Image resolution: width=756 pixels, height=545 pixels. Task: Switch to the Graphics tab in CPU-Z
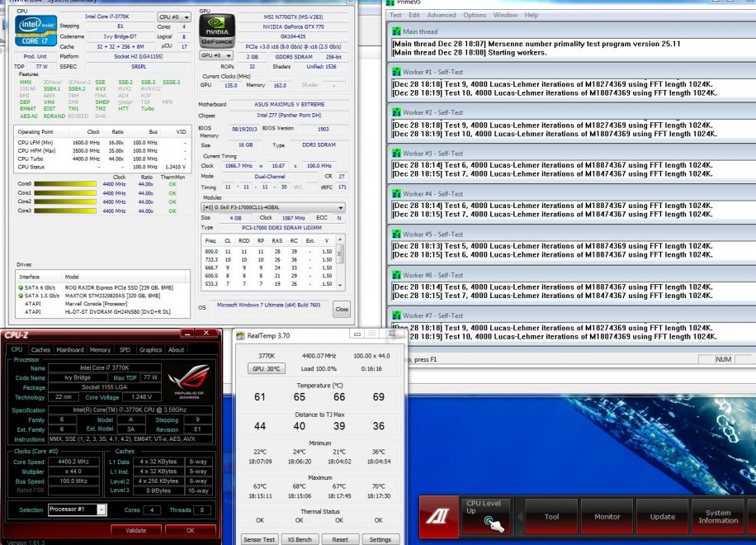pyautogui.click(x=150, y=349)
